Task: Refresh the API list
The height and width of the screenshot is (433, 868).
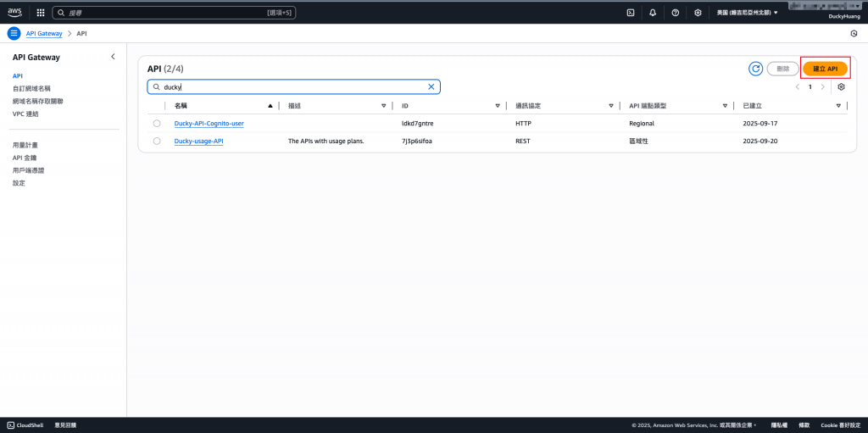Action: 755,69
